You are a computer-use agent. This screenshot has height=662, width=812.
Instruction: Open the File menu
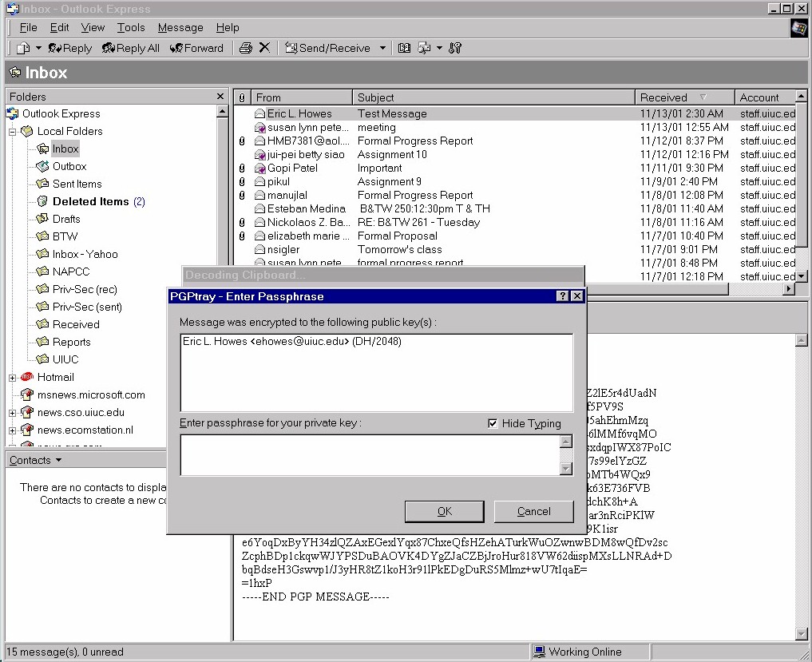(29, 27)
